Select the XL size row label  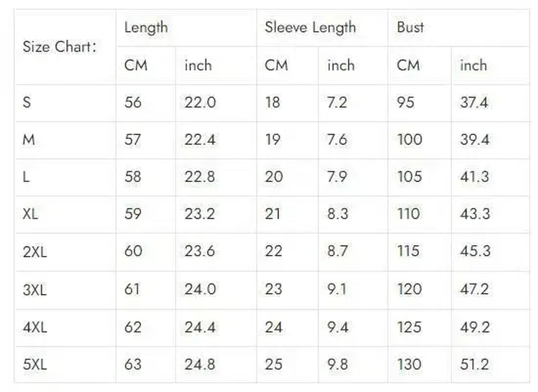click(x=30, y=214)
